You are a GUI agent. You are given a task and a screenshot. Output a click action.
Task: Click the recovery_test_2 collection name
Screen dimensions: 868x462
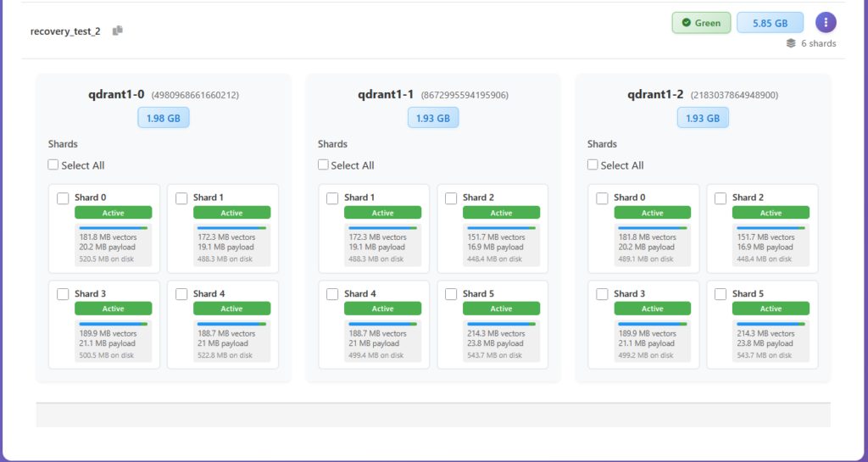pos(65,31)
